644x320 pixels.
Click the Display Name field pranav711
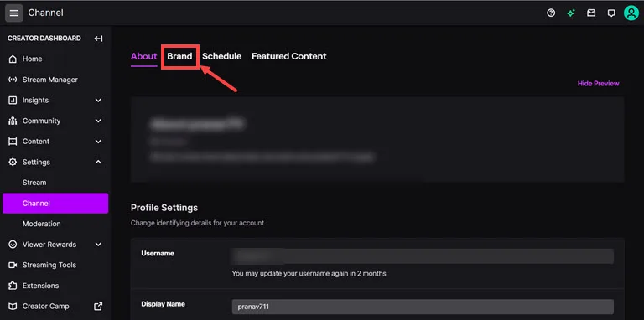(423, 307)
